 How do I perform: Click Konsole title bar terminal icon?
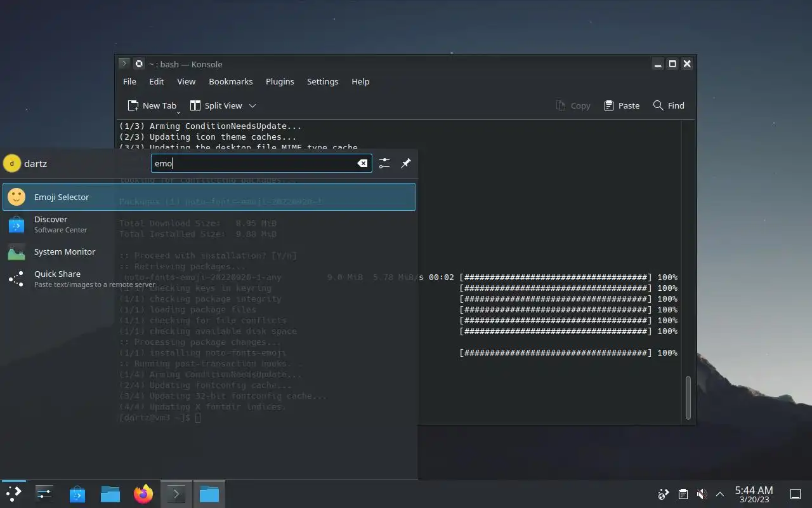[124, 63]
